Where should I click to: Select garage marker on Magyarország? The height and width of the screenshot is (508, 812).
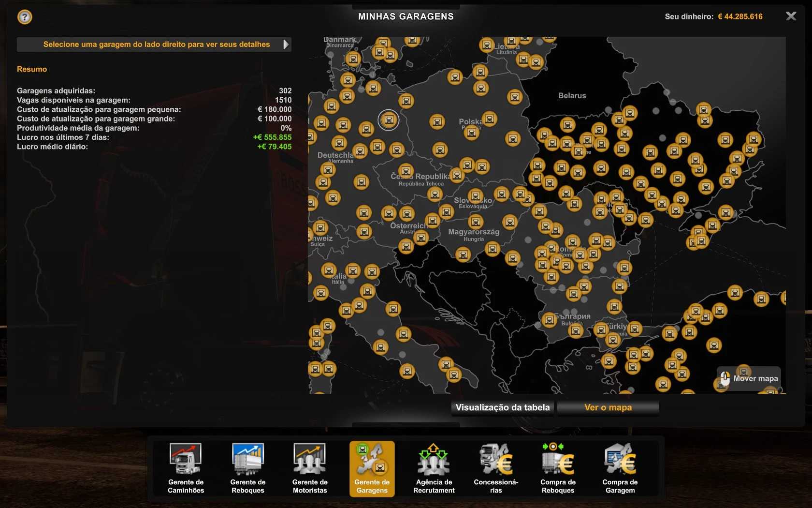(x=476, y=222)
